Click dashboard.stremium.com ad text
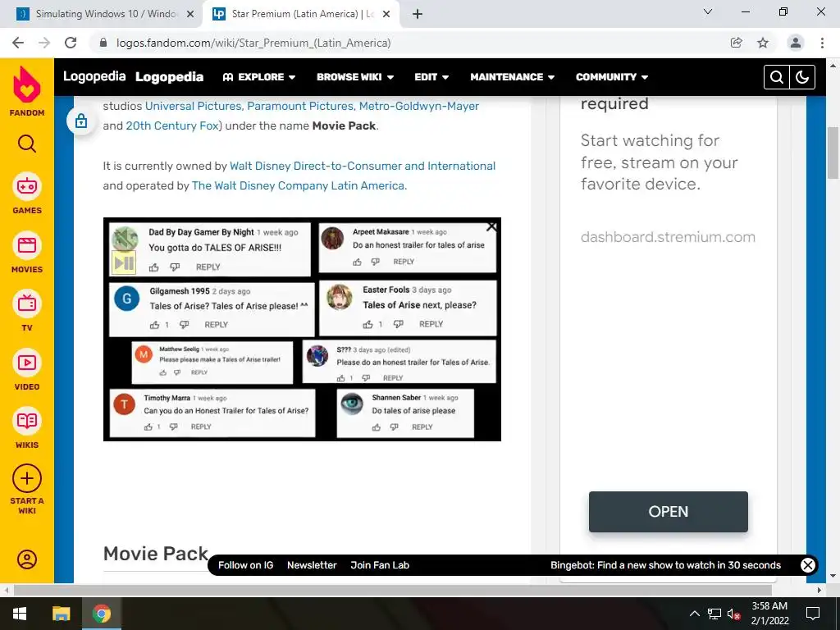This screenshot has height=630, width=840. click(x=668, y=237)
